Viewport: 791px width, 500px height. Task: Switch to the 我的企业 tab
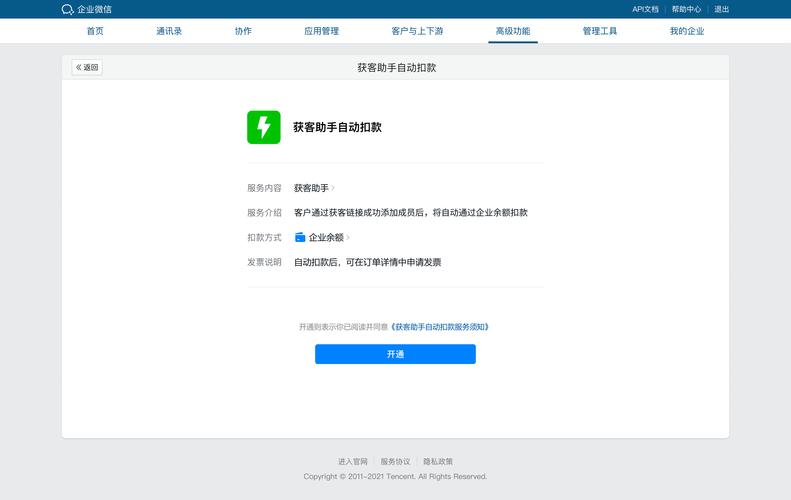[687, 31]
